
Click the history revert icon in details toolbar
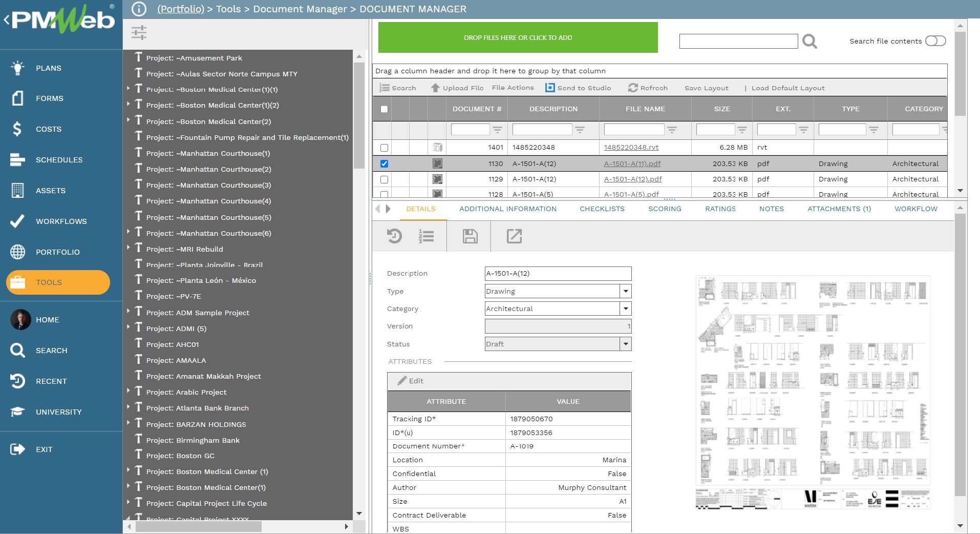[x=394, y=236]
